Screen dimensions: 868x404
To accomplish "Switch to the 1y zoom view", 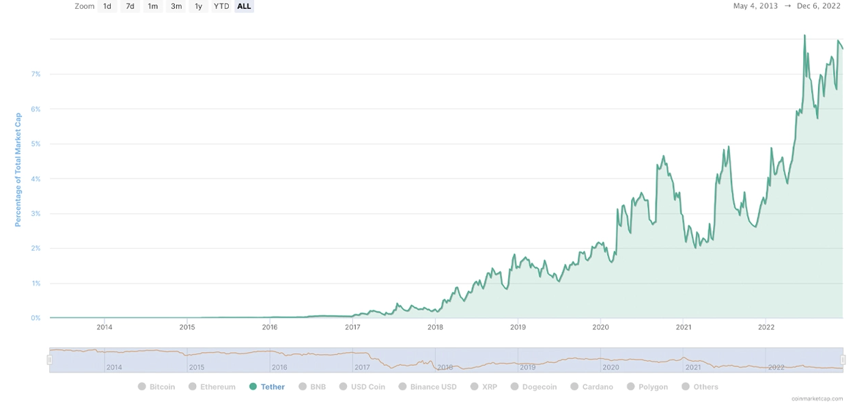I will coord(198,6).
